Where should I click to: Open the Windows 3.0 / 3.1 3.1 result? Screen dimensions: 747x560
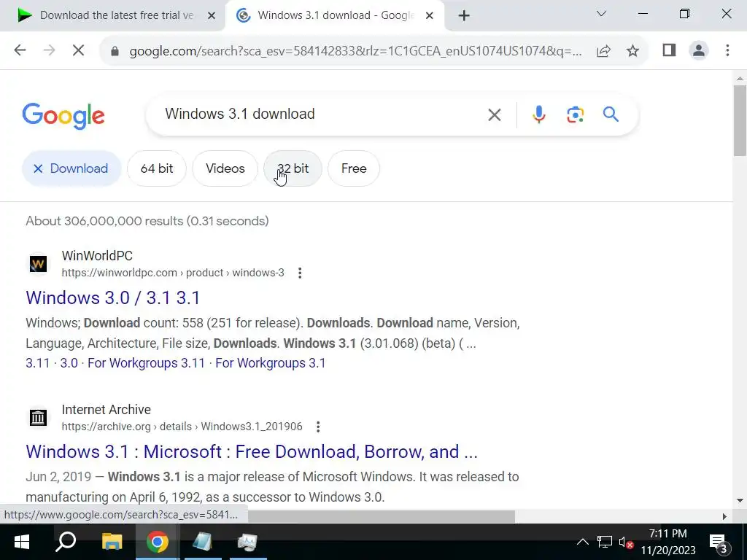click(113, 297)
